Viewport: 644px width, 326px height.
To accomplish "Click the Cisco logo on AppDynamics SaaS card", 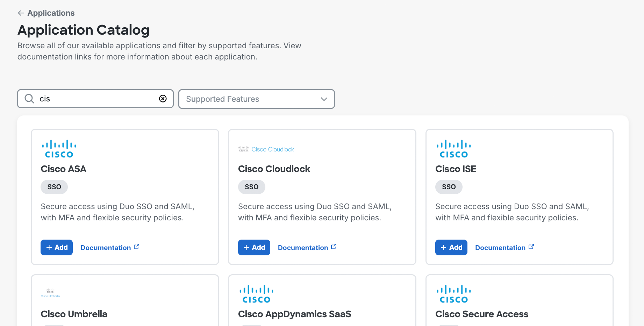I will point(256,294).
